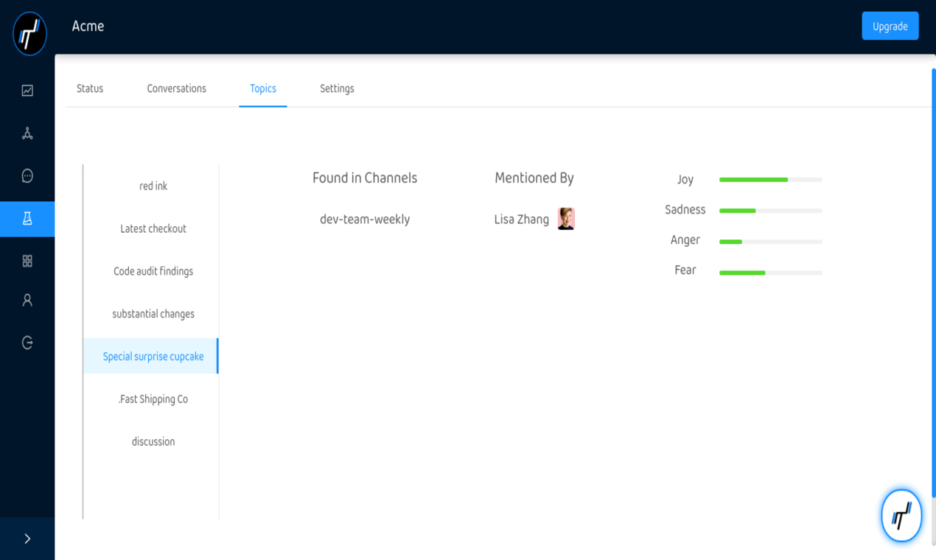Select the Code audit findings topic
The height and width of the screenshot is (560, 936).
point(153,271)
